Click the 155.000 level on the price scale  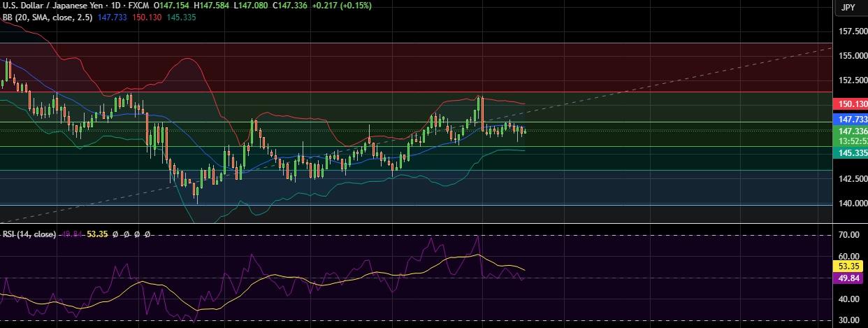coord(851,56)
